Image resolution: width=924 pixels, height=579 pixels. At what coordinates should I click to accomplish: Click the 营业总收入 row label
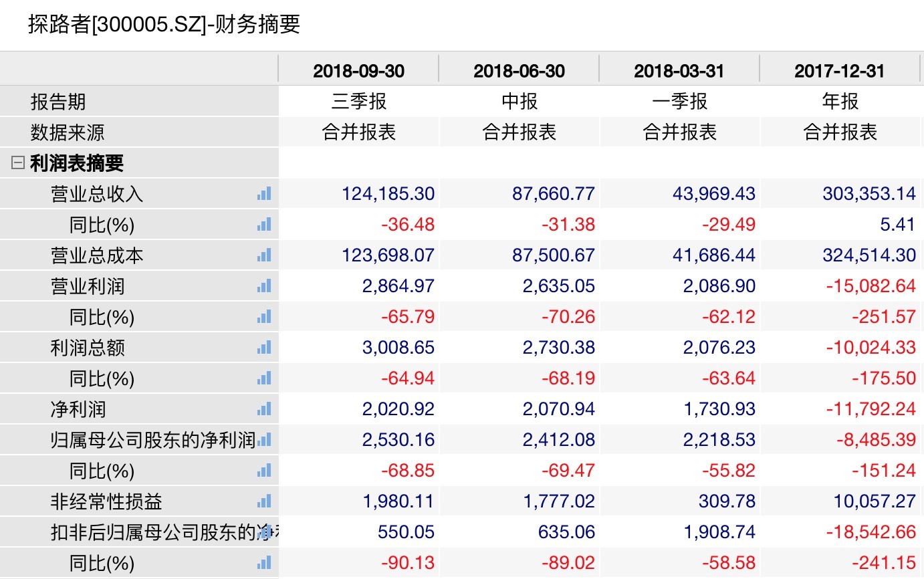pos(97,194)
